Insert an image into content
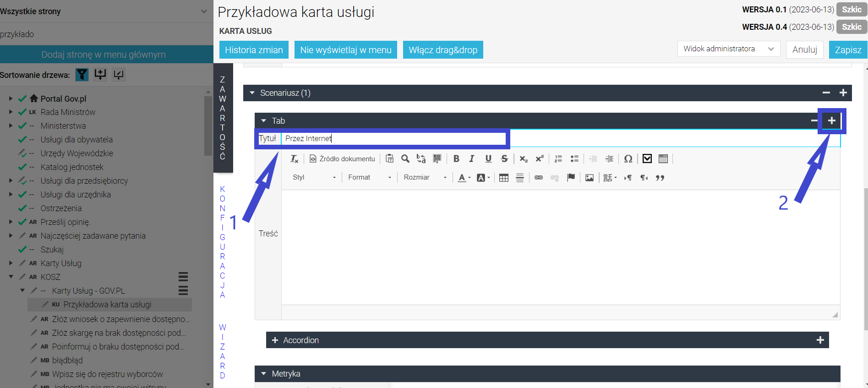 (590, 178)
